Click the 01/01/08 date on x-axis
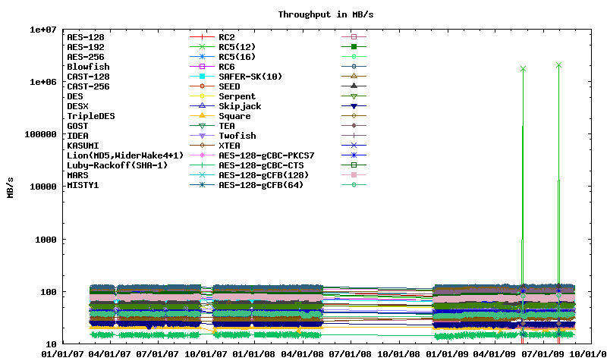 255,353
